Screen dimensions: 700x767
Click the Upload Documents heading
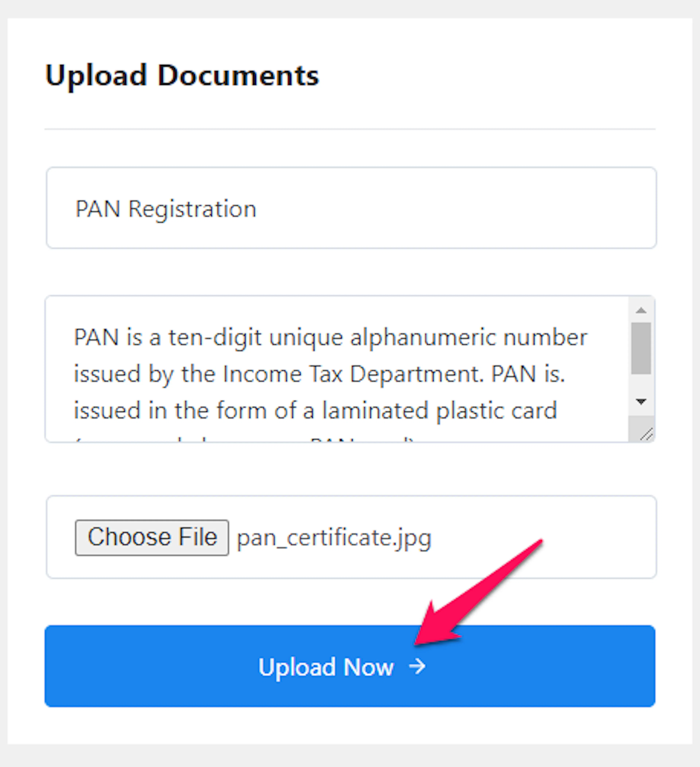pyautogui.click(x=182, y=75)
